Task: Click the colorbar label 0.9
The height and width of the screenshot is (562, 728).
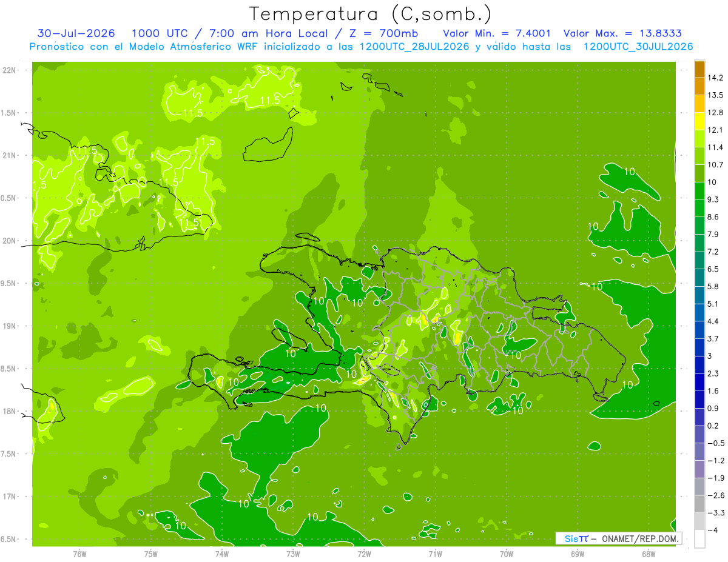Action: 713,408
